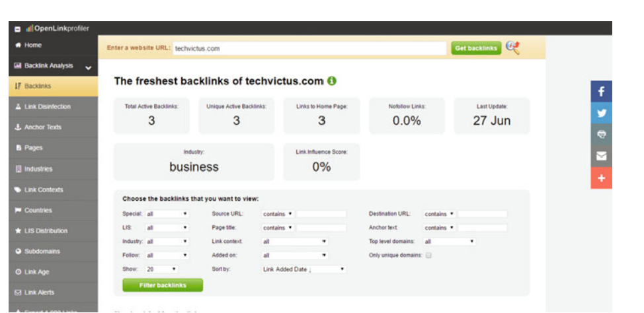Open Anchor text contains dropdown
644x313 pixels.
pyautogui.click(x=439, y=228)
